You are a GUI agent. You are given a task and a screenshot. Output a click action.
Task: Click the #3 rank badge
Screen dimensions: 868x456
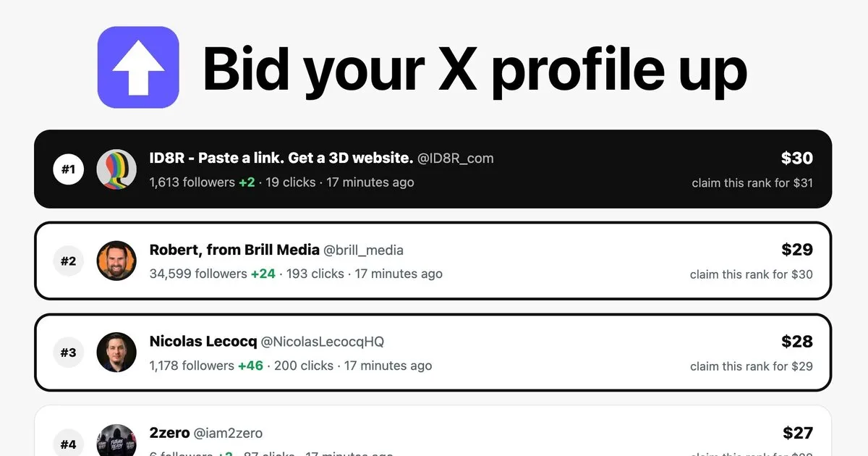pos(69,352)
